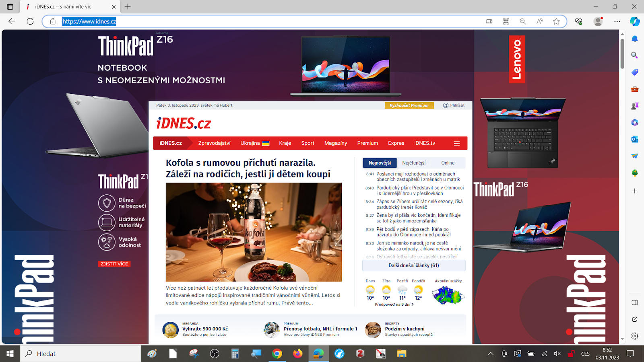This screenshot has height=362, width=644.
Task: Open Poslanci mají rozhodovat news item
Action: point(418,177)
